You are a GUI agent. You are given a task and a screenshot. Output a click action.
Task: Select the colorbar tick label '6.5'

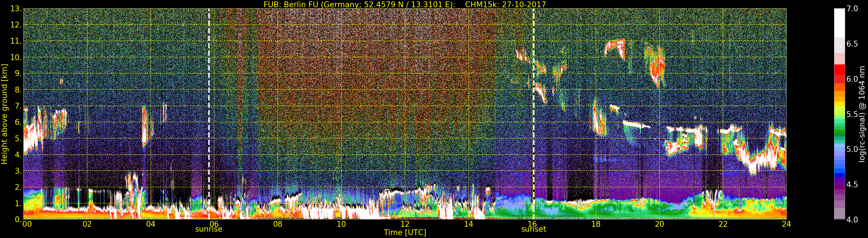pyautogui.click(x=852, y=44)
